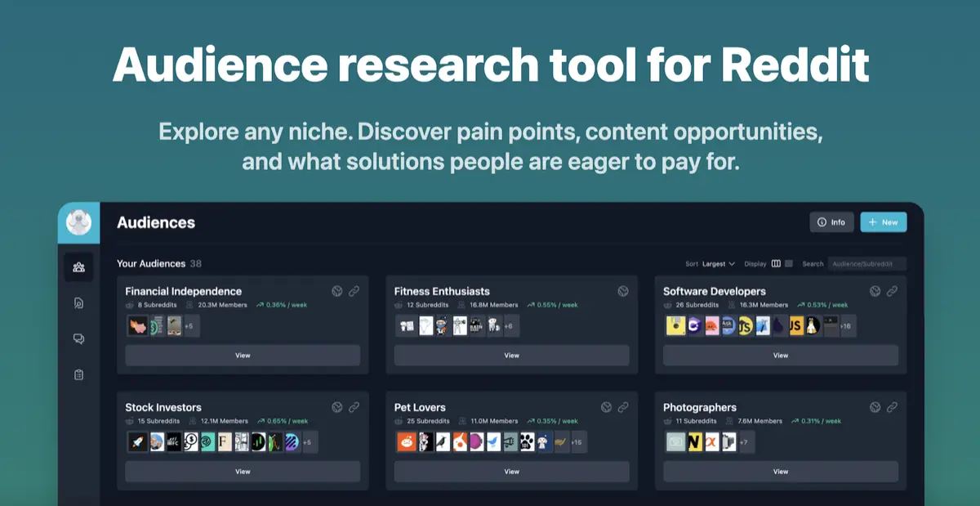Click the globe icon on Software Developers

tap(875, 291)
